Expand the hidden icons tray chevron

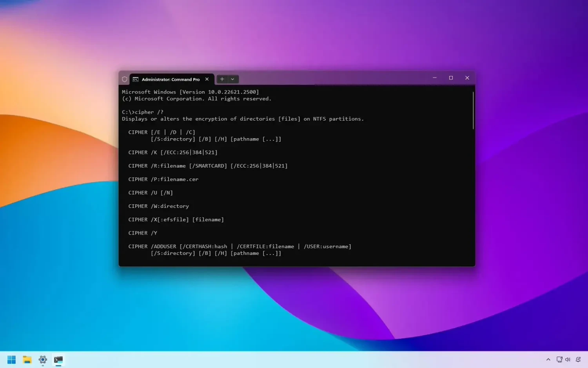point(548,359)
